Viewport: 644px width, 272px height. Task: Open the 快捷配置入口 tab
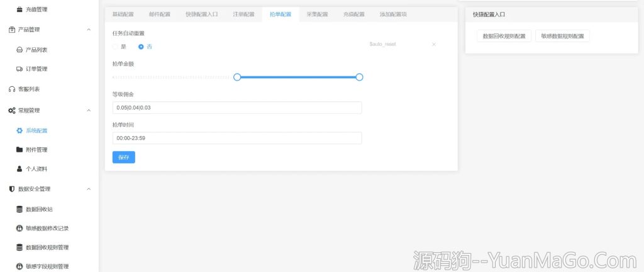pos(202,14)
